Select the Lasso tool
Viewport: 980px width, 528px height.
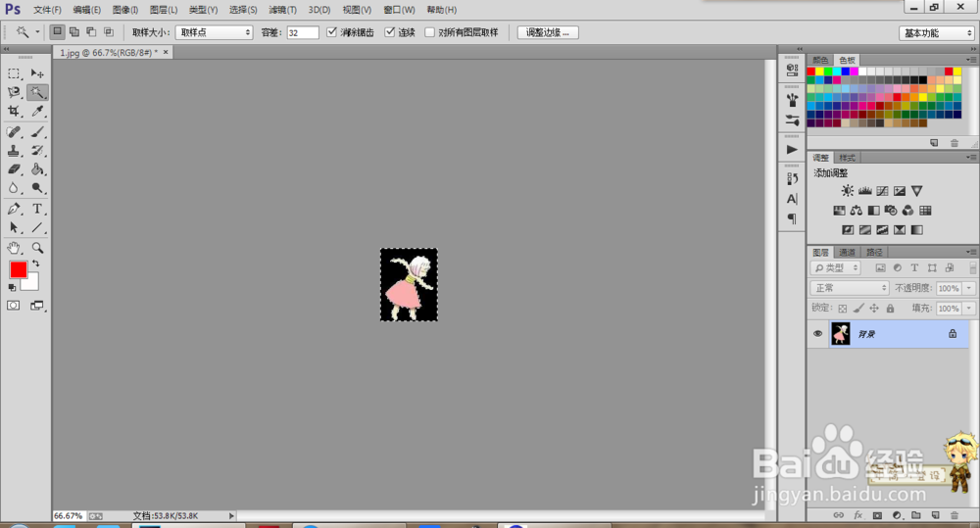14,92
